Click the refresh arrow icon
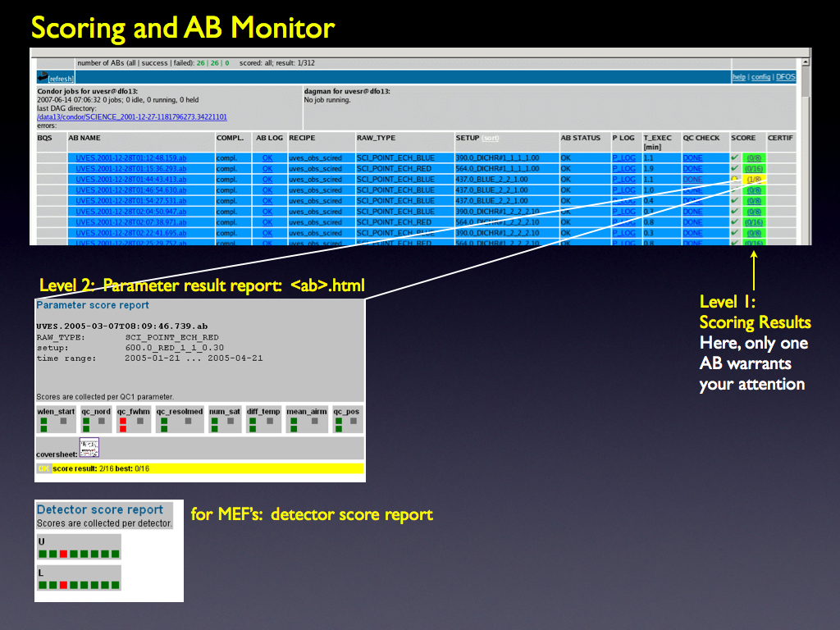Image resolution: width=840 pixels, height=630 pixels. [x=43, y=76]
